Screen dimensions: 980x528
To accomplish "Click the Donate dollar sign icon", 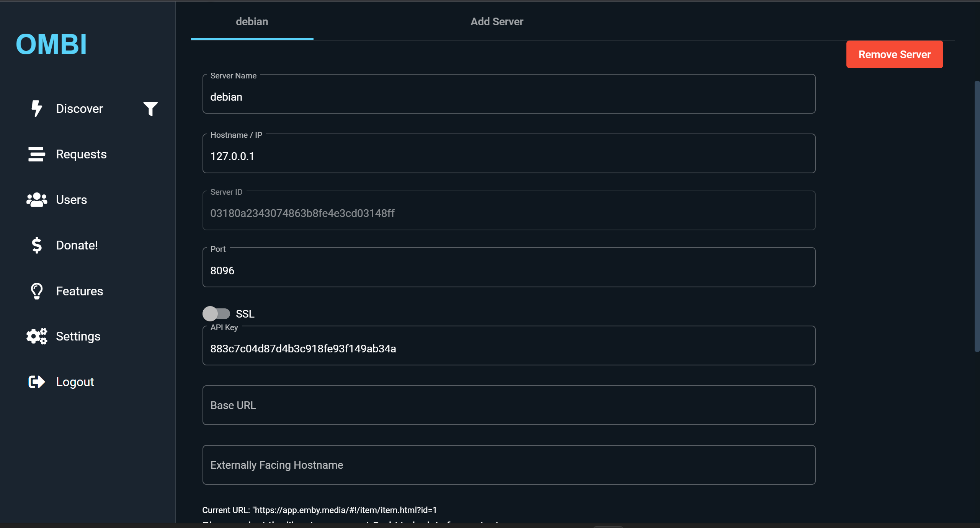I will click(x=36, y=245).
